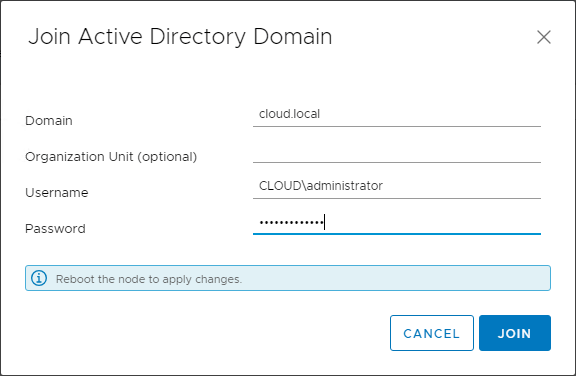Click into the Password field
The height and width of the screenshot is (376, 576).
coord(397,223)
